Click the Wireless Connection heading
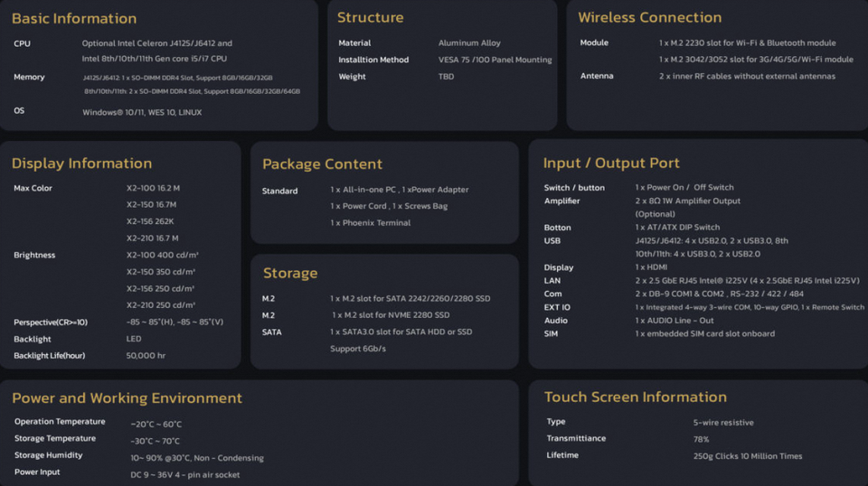868x486 pixels. click(649, 17)
